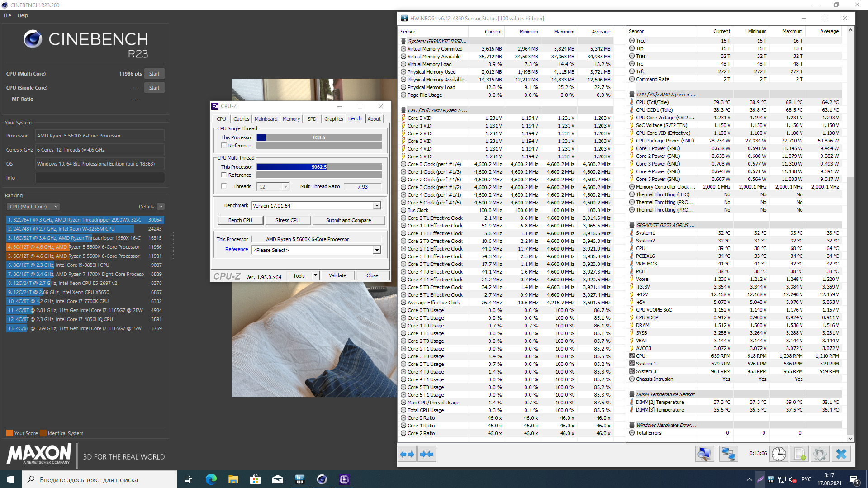The height and width of the screenshot is (488, 868).
Task: Click the Cinebench Info input field
Action: tap(100, 178)
